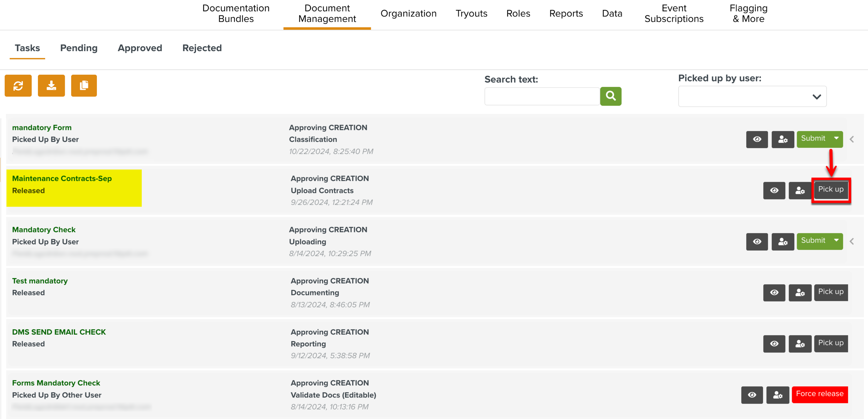Force release Forms Mandatory Check task
868x419 pixels.
click(x=819, y=394)
